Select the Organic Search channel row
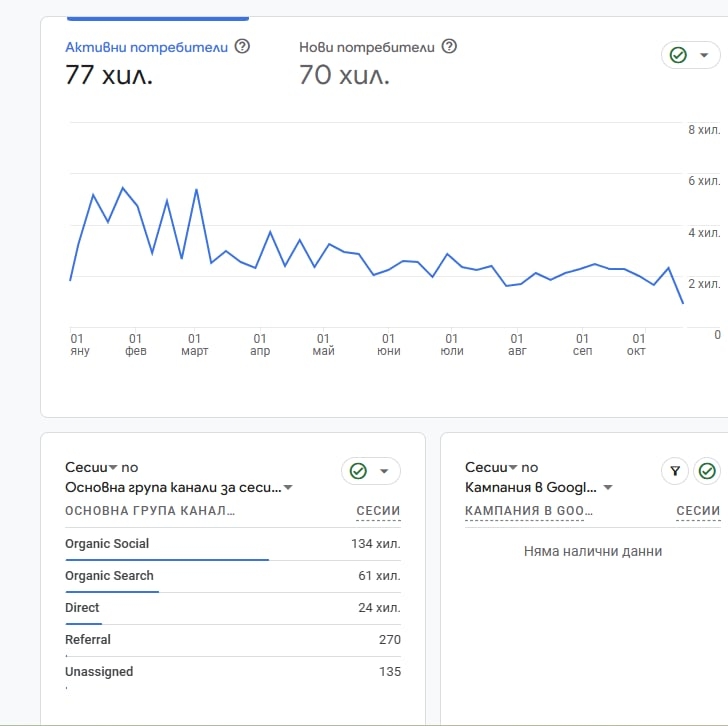Screen dimensions: 728x726 [x=109, y=576]
